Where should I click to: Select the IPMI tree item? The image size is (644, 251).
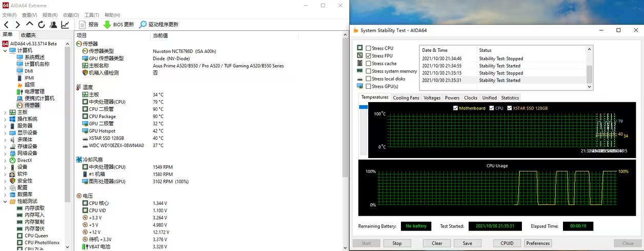point(29,78)
